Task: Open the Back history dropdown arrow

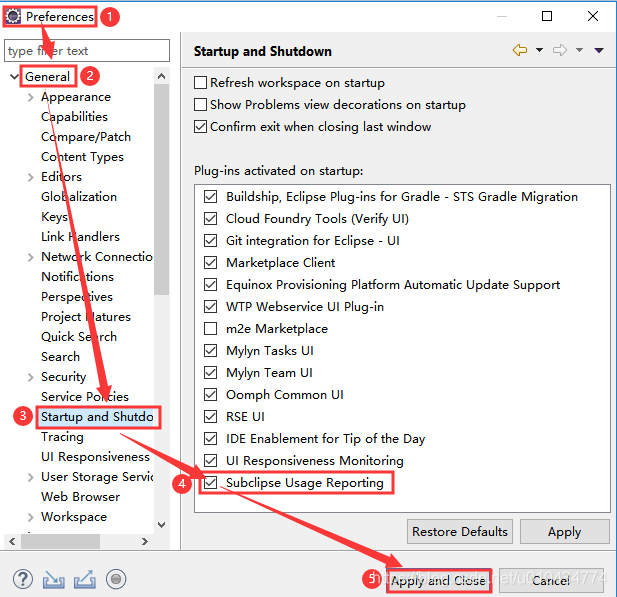Action: pyautogui.click(x=539, y=50)
